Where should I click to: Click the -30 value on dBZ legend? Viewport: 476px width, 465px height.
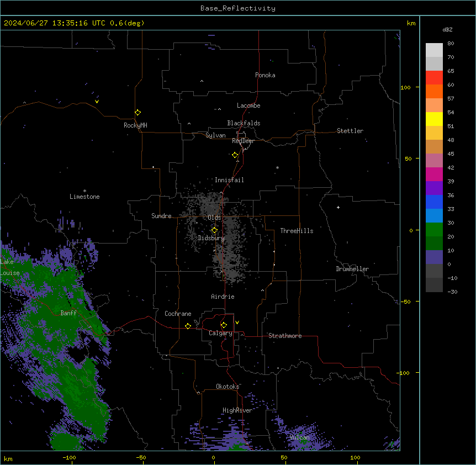click(452, 292)
